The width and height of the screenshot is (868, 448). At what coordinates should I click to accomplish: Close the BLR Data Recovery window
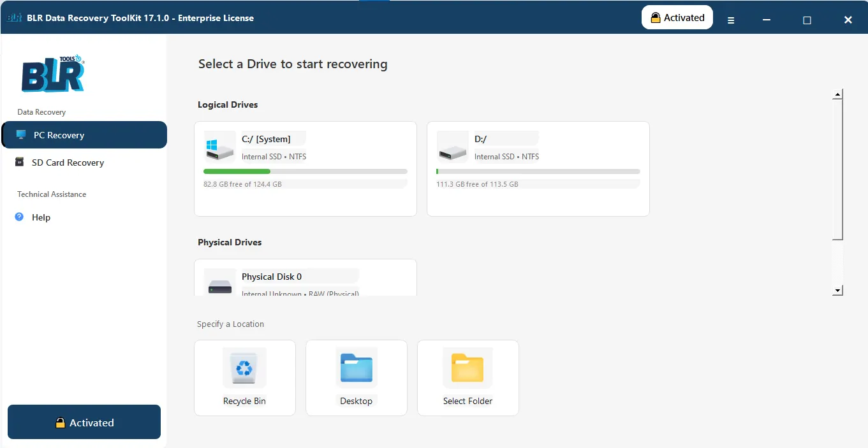coord(848,20)
